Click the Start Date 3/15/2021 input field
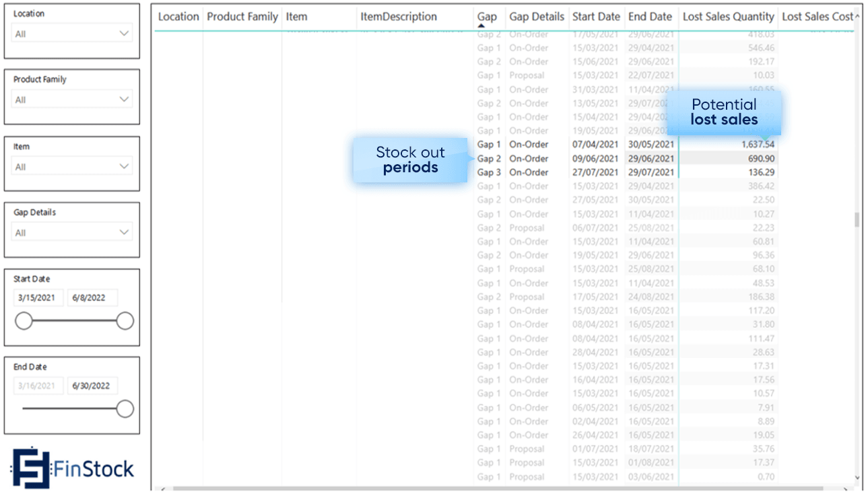 [x=38, y=297]
